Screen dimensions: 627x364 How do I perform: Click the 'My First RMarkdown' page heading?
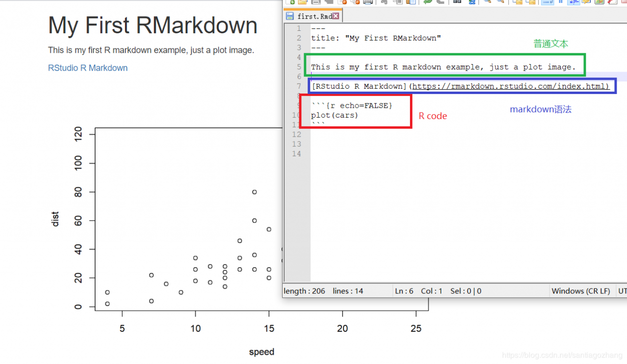(x=152, y=25)
